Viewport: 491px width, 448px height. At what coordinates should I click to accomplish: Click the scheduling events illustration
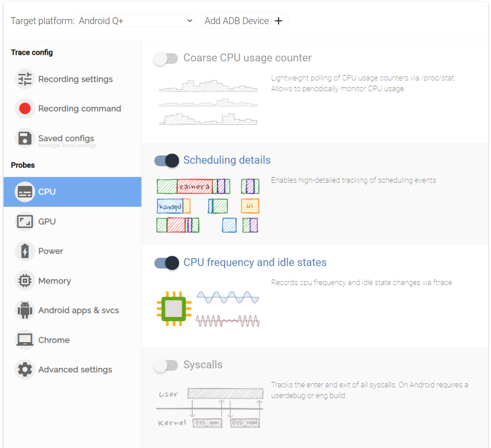[x=208, y=206]
